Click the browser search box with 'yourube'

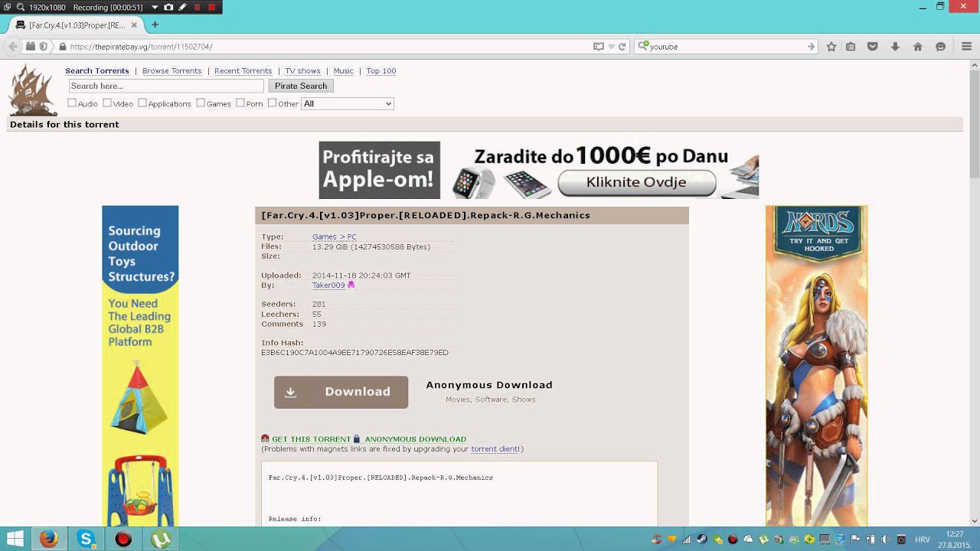tap(726, 47)
